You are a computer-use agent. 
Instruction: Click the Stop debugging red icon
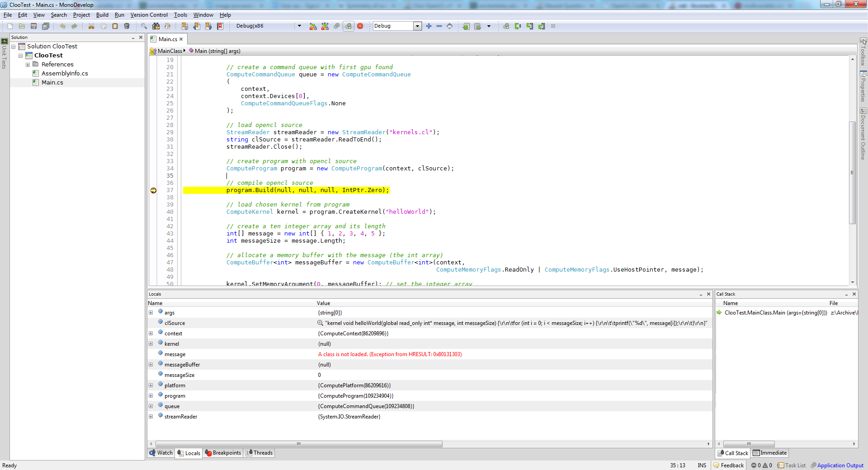click(360, 26)
